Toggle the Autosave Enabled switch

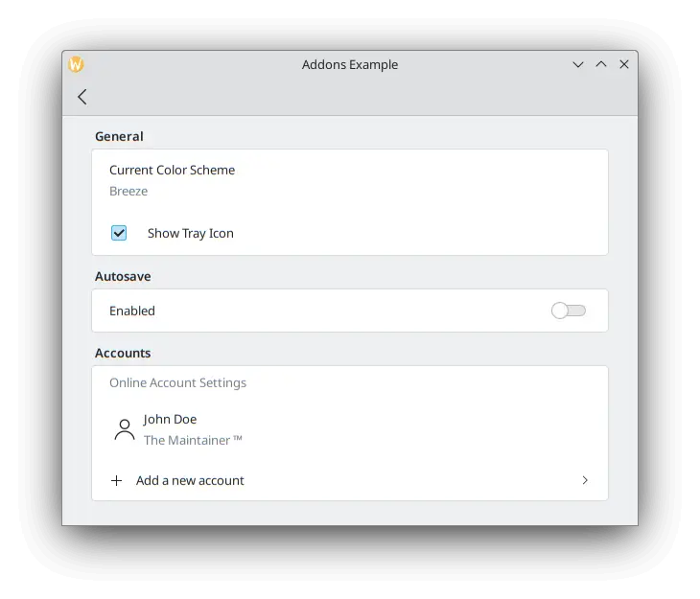pos(569,311)
